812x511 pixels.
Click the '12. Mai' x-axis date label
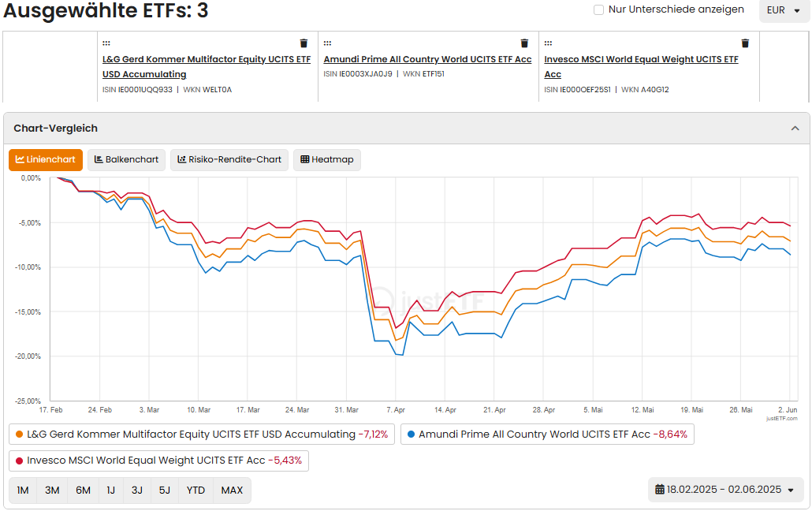(643, 410)
